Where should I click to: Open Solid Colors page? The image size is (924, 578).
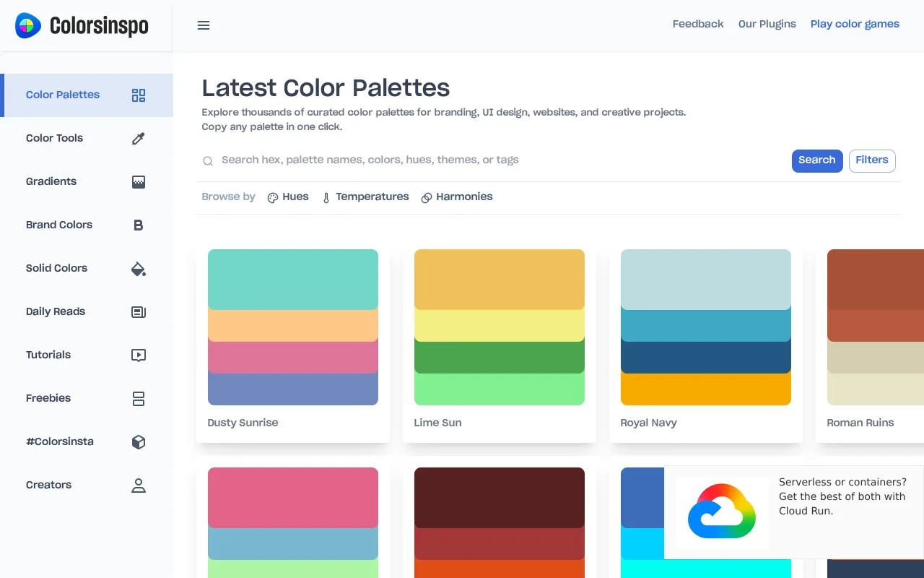(87, 269)
